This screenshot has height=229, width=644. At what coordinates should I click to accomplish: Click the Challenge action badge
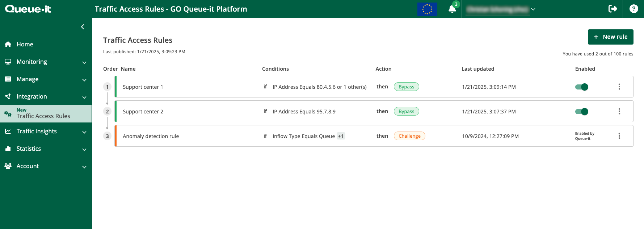click(409, 136)
